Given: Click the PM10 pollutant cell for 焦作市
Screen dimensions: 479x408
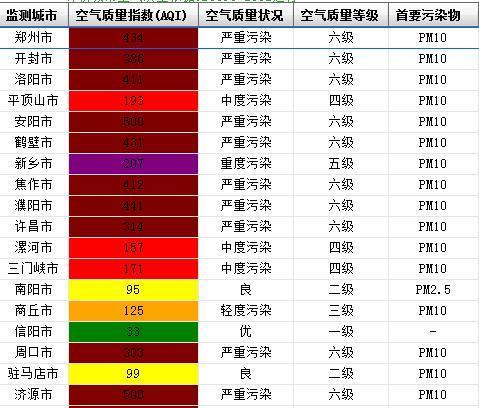Looking at the screenshot, I should [433, 185].
